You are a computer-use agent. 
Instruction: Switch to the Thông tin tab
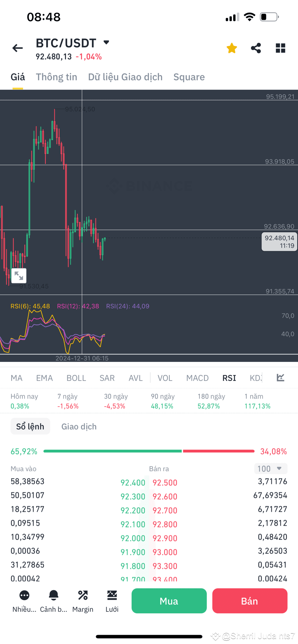coord(57,77)
